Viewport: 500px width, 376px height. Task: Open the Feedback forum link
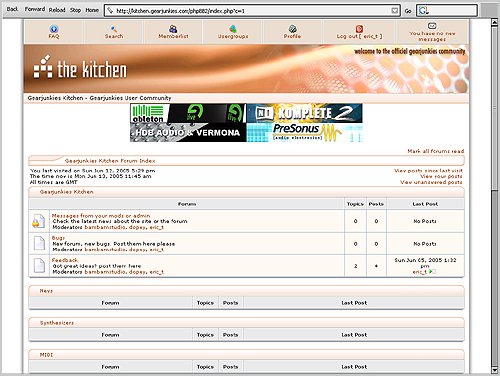point(65,260)
